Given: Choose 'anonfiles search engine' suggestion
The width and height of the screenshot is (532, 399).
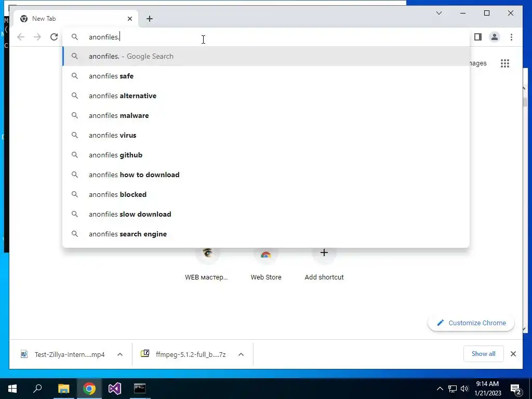Looking at the screenshot, I should (266, 234).
